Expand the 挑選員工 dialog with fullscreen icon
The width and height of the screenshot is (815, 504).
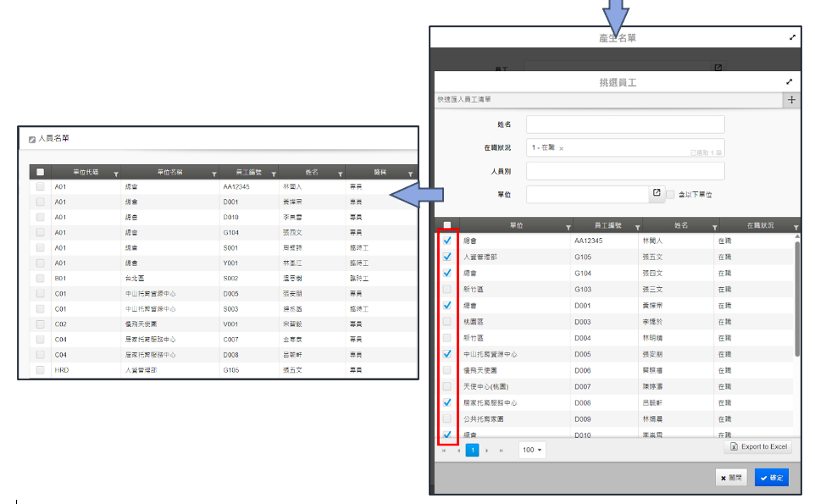coord(790,82)
